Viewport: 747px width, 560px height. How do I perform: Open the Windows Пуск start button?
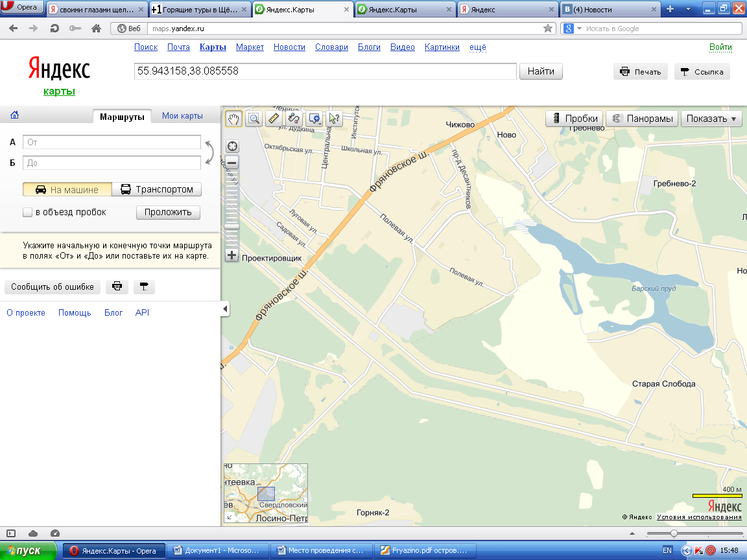pyautogui.click(x=28, y=551)
